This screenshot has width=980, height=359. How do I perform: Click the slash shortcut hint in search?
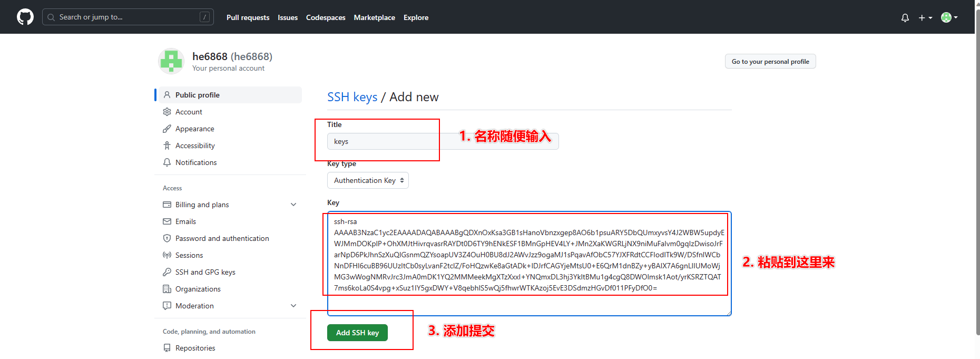click(205, 17)
